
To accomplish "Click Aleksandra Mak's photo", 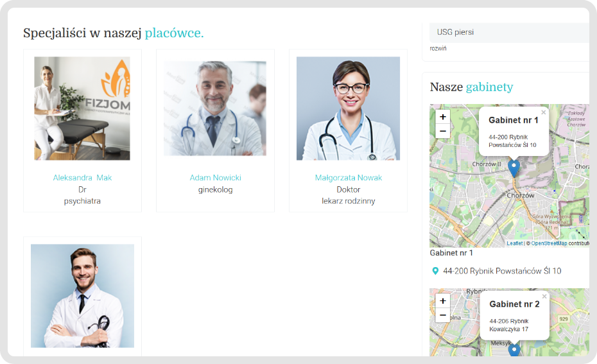I will click(x=82, y=108).
